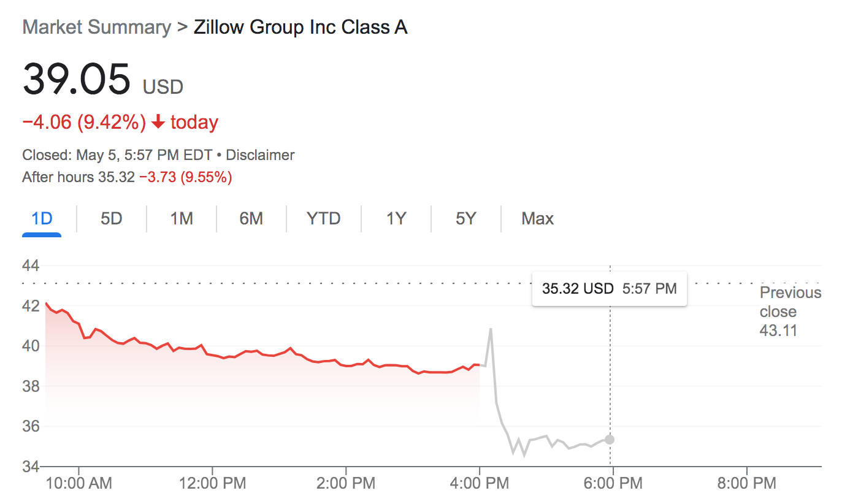Click the Previous close 43.11 label

pos(790,311)
